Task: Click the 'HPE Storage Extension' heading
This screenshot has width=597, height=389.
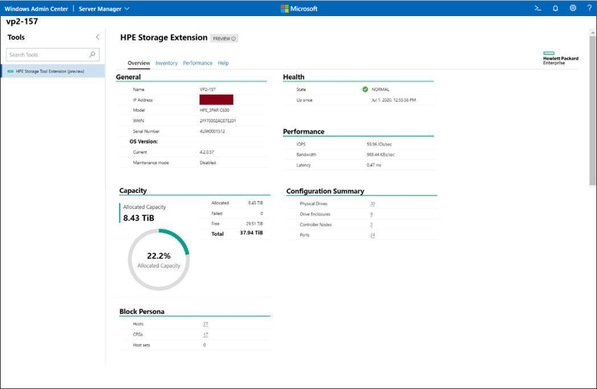Action: (164, 37)
